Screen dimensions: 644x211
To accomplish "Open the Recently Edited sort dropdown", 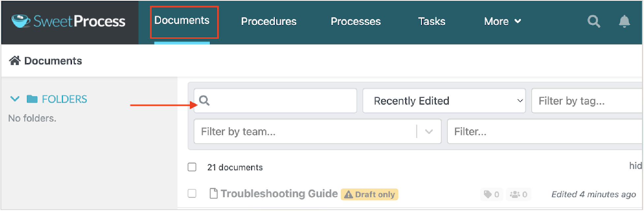I will pyautogui.click(x=444, y=101).
